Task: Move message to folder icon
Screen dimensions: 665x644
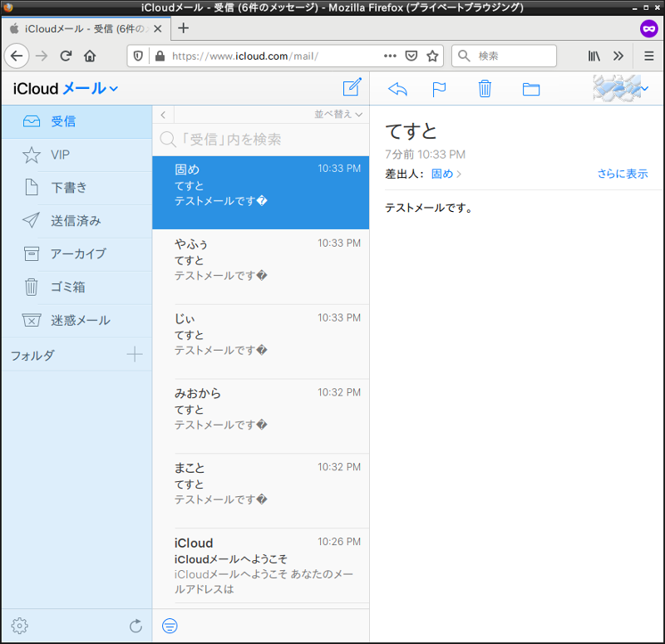Action: point(531,89)
